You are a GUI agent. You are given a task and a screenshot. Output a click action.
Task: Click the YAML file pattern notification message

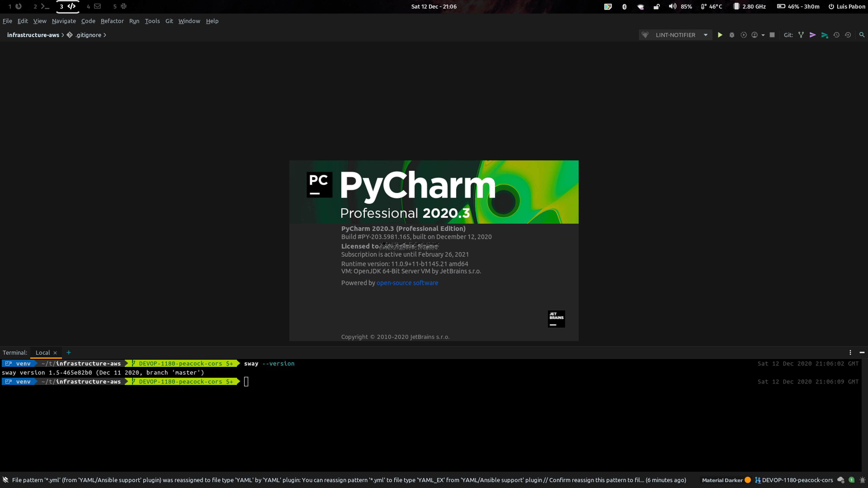(x=349, y=480)
